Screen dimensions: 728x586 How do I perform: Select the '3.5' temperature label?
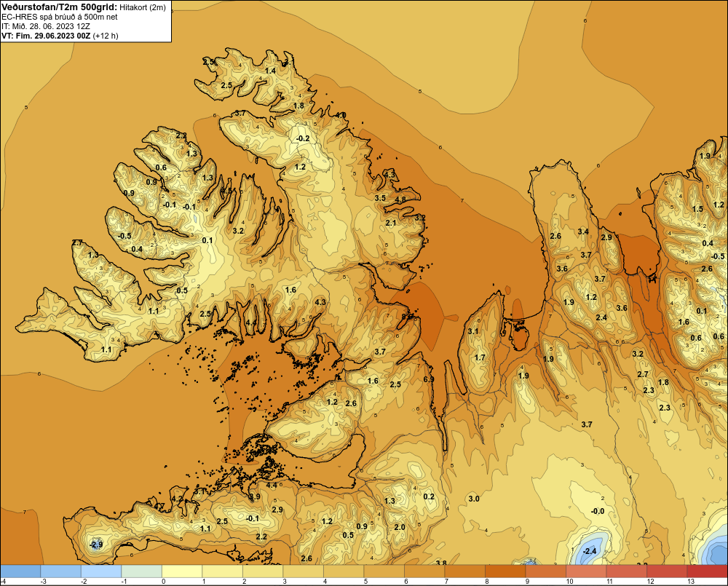point(380,198)
